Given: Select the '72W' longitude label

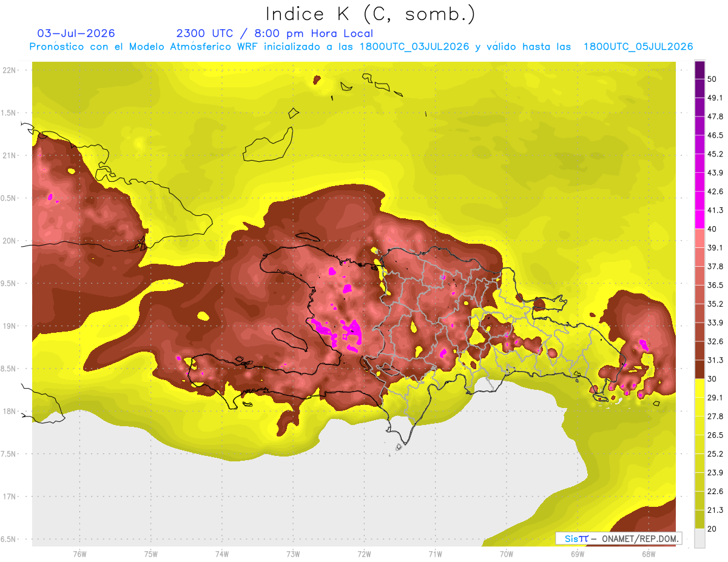Looking at the screenshot, I should tap(364, 554).
